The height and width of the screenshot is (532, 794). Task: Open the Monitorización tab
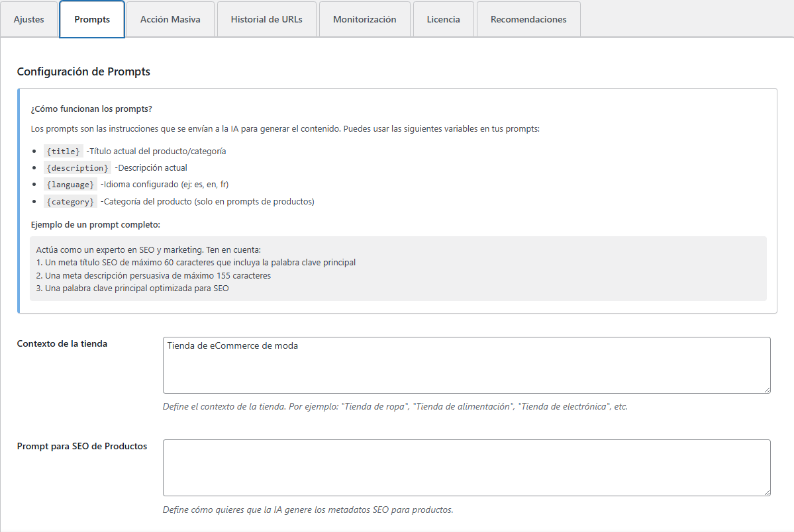(364, 19)
